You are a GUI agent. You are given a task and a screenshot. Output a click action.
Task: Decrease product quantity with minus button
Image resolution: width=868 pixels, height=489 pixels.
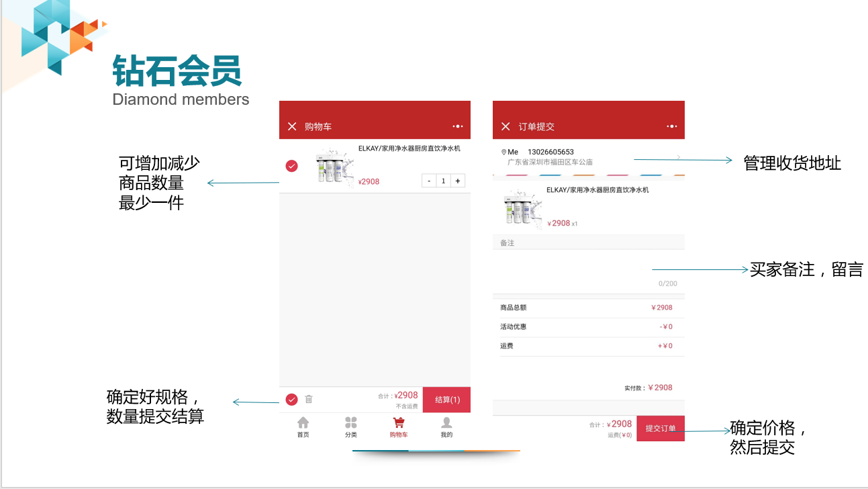429,181
